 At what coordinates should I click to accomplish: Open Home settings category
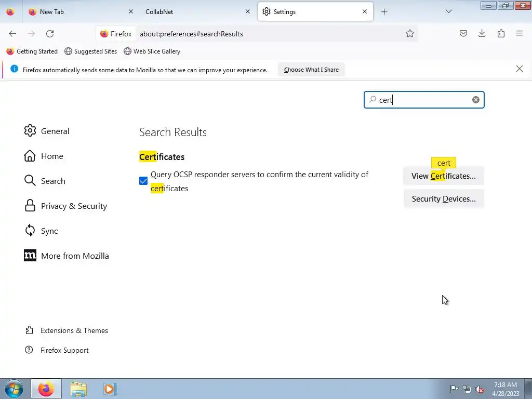tap(44, 156)
